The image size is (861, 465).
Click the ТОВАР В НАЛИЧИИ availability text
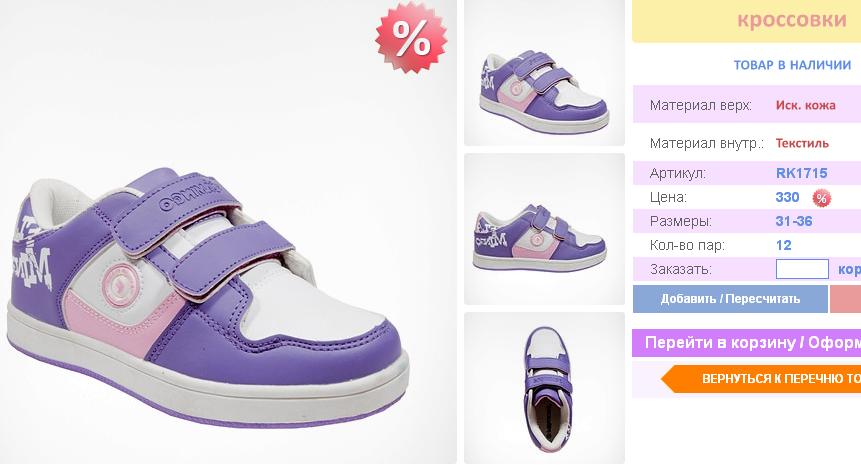792,65
